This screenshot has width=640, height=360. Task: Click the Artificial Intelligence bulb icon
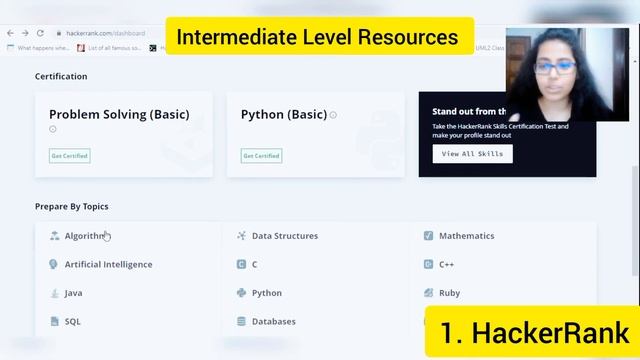pyautogui.click(x=53, y=264)
